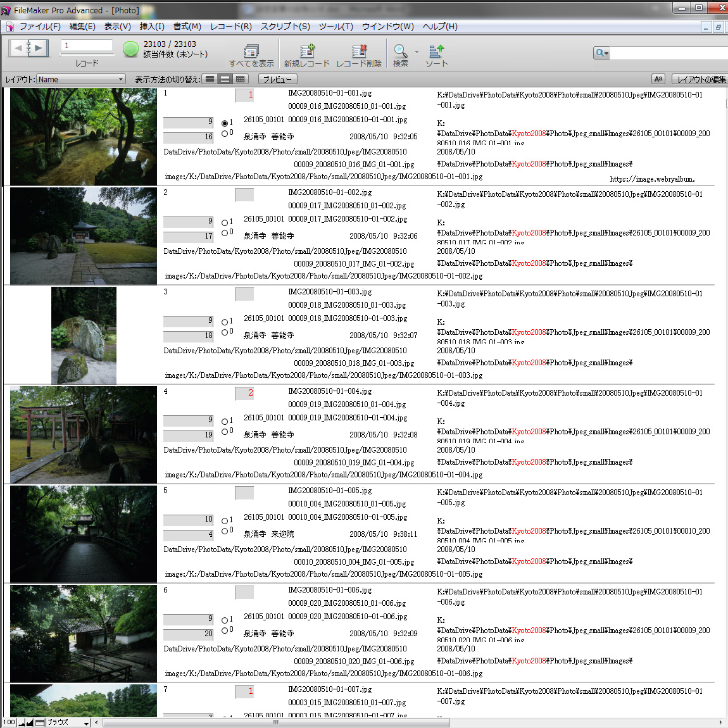Click the Aa formatting bar icon
The width and height of the screenshot is (728, 728).
(658, 79)
